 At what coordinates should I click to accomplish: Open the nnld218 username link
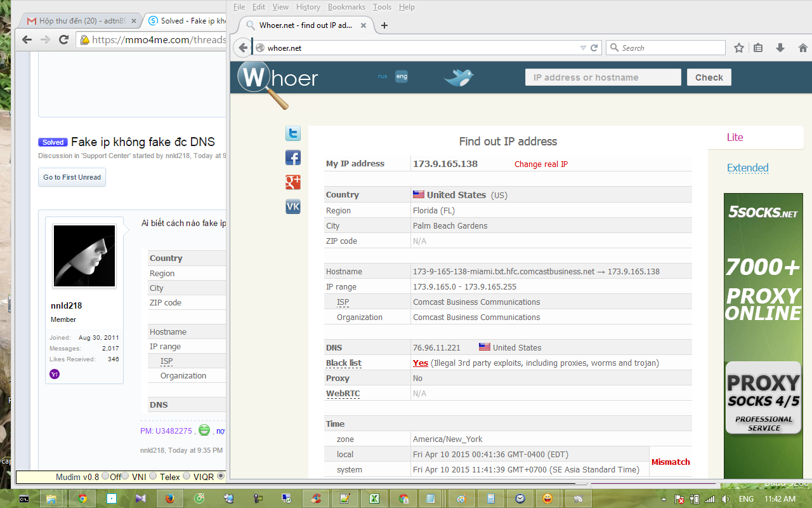click(x=67, y=305)
